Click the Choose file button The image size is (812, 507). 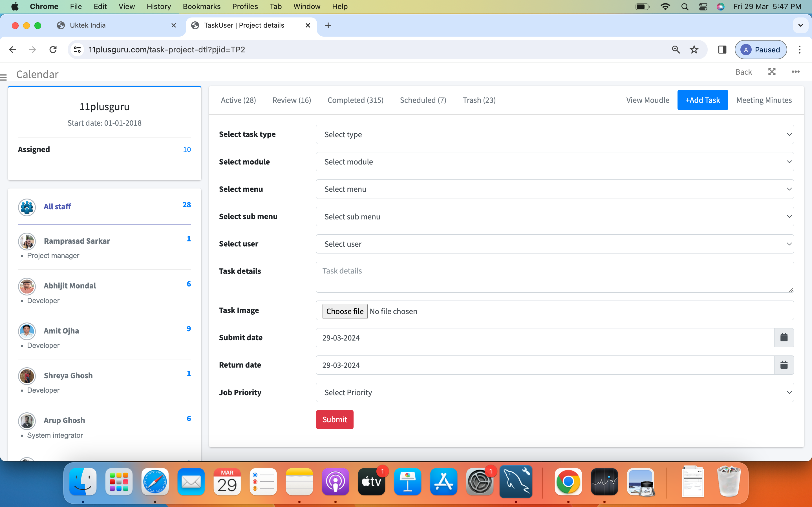[345, 311]
